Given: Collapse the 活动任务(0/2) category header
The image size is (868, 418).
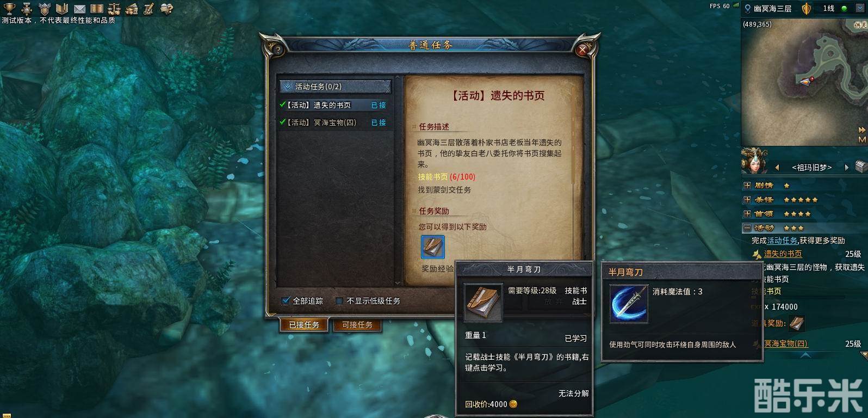Looking at the screenshot, I should pyautogui.click(x=335, y=87).
